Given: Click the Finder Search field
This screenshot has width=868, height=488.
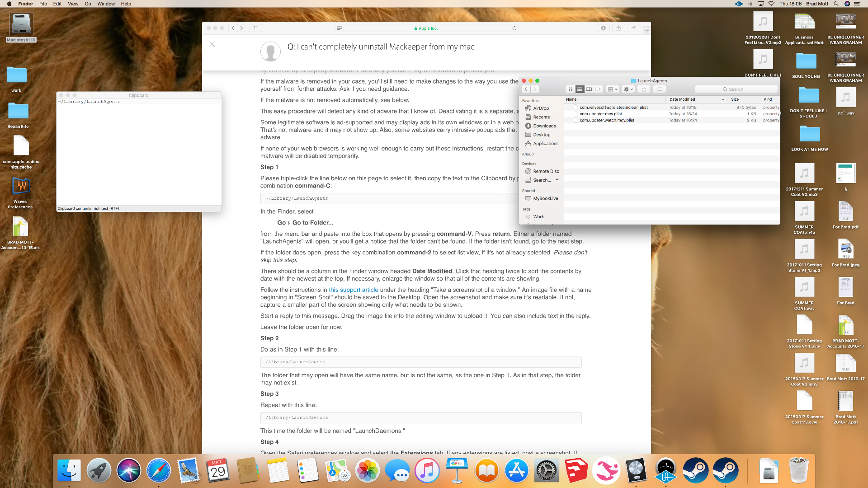Looking at the screenshot, I should pyautogui.click(x=736, y=89).
